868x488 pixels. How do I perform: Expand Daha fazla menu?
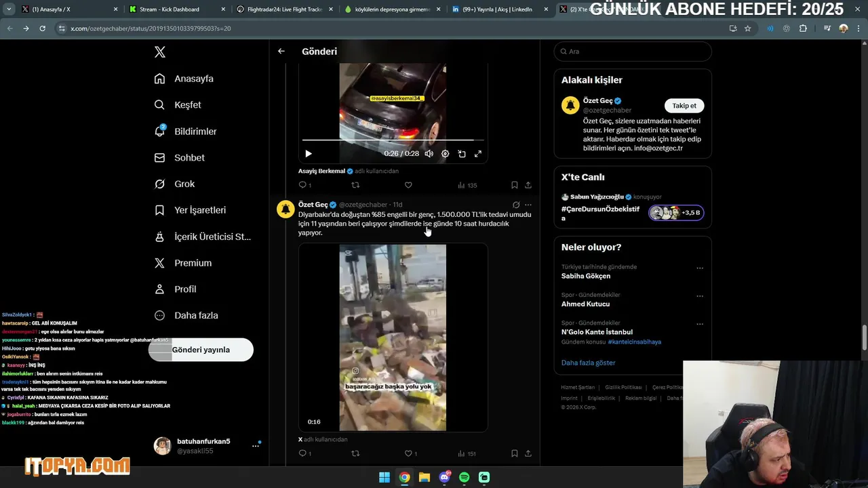186,315
